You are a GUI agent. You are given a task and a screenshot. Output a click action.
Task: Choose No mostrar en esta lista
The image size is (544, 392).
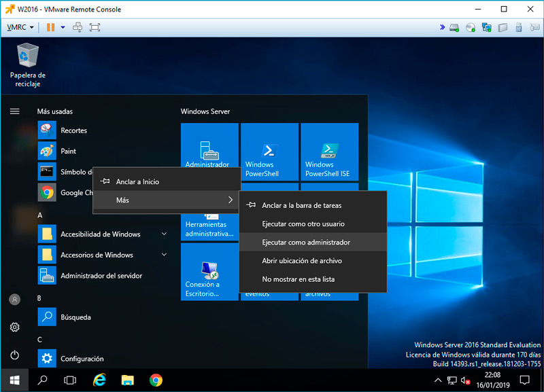coord(313,279)
